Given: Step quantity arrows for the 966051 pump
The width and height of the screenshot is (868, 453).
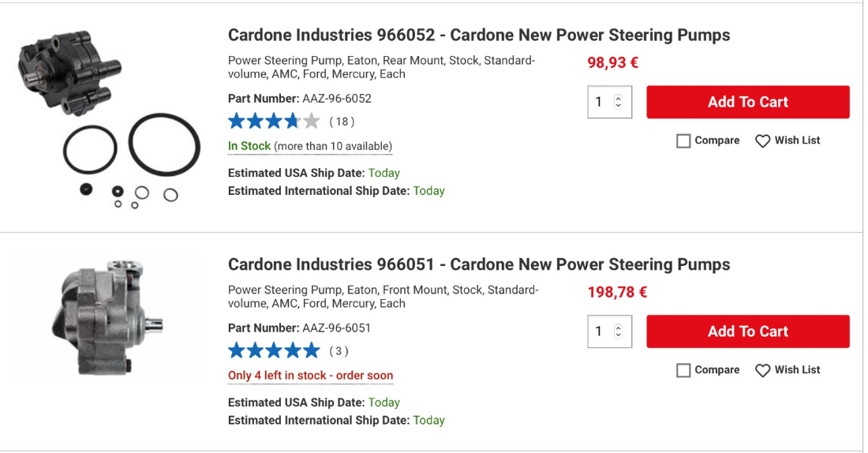Looking at the screenshot, I should point(618,331).
